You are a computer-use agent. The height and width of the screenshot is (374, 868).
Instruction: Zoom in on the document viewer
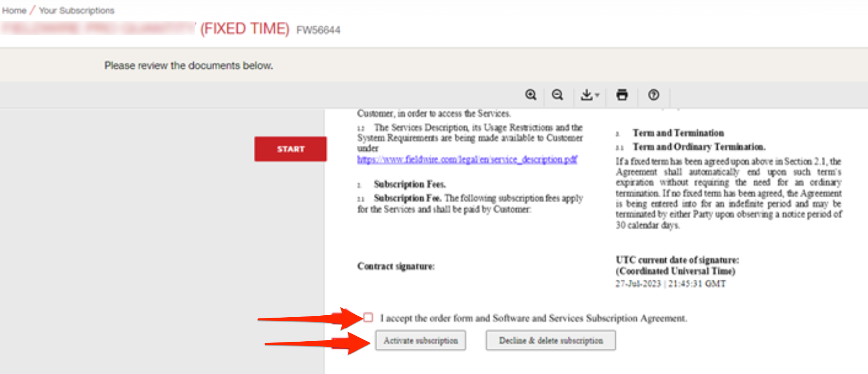(531, 95)
